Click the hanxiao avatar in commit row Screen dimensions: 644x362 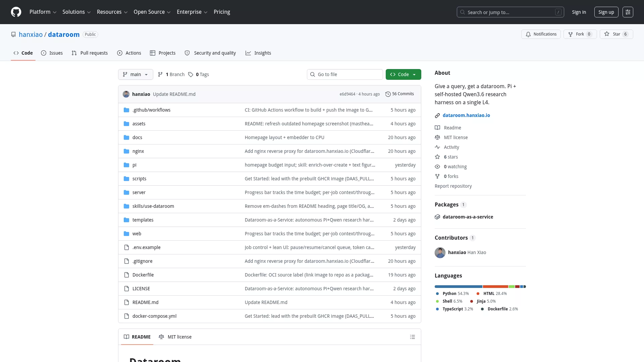[126, 94]
